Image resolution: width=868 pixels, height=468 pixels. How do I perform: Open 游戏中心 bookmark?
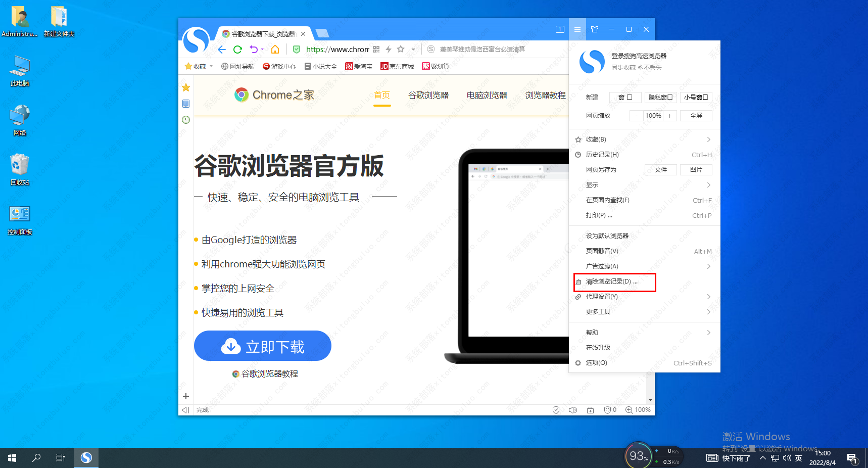point(279,66)
